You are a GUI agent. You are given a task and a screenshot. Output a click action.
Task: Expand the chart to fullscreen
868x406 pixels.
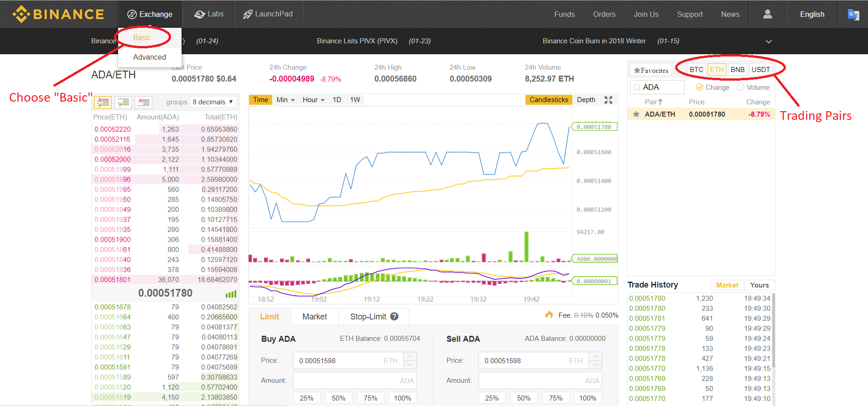click(608, 100)
